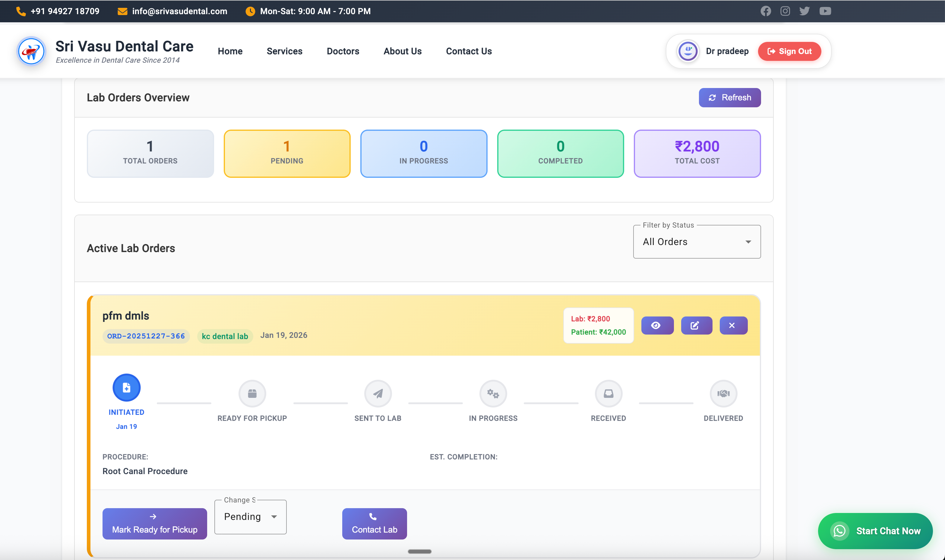Open the Filter by Status dropdown
This screenshot has height=560, width=945.
pyautogui.click(x=697, y=241)
